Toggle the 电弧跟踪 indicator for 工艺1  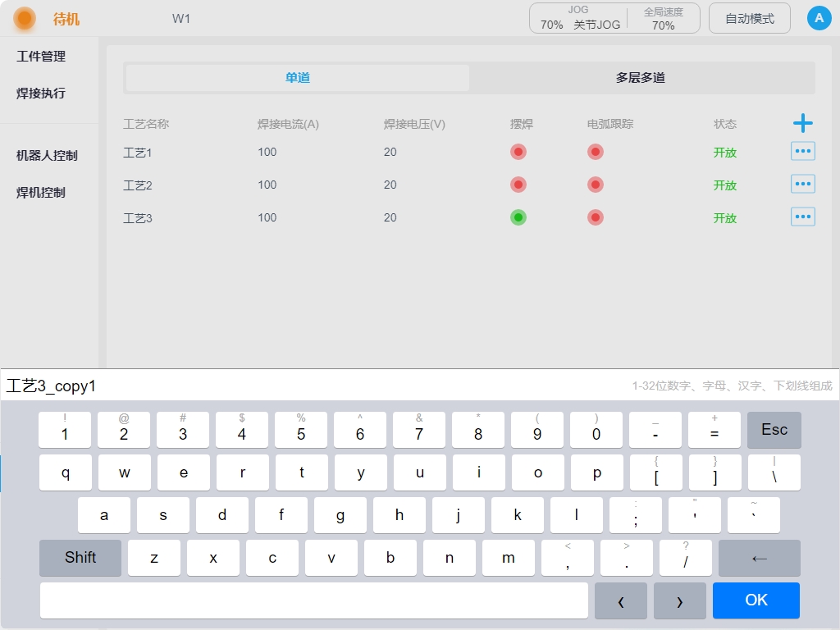coord(596,152)
